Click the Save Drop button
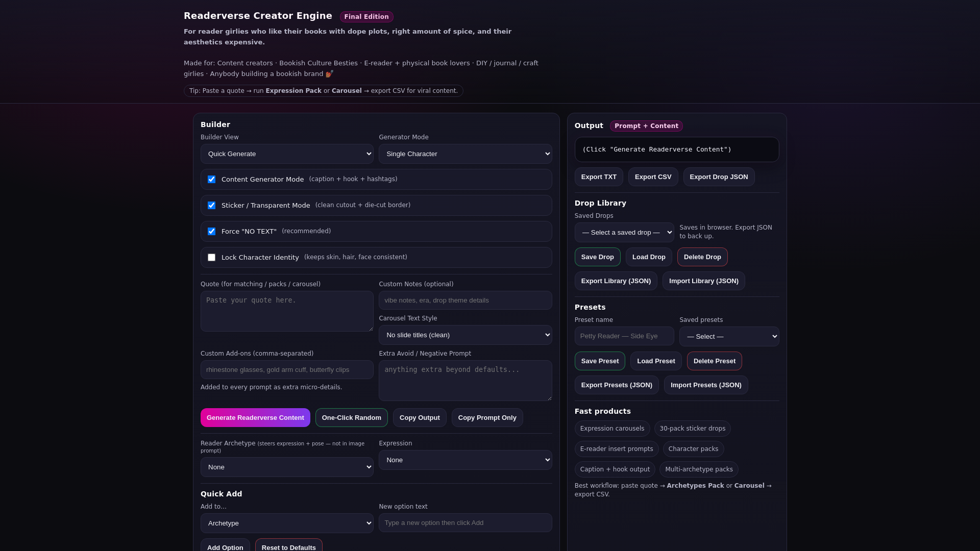Screen dimensions: 980x551 (597, 257)
